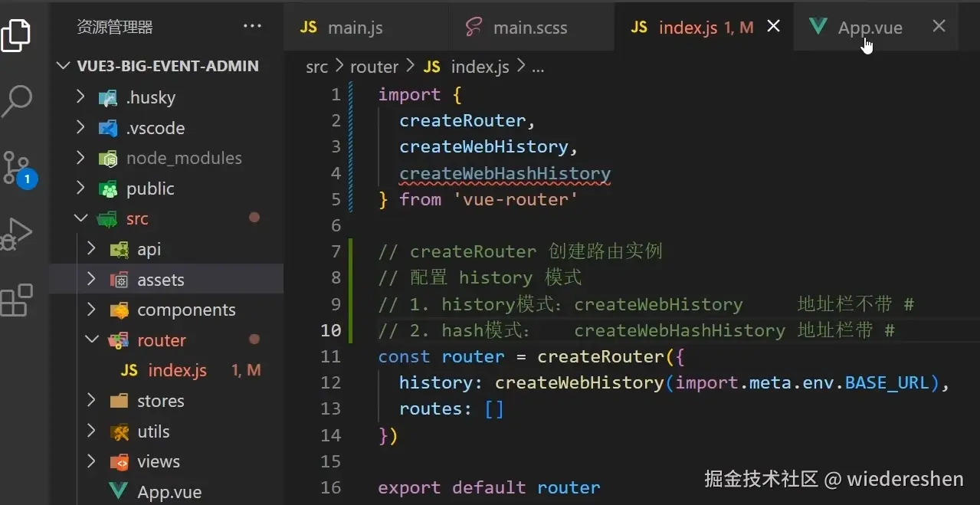This screenshot has height=505, width=980.
Task: Expand the .vscode folder chevron
Action: (x=80, y=128)
